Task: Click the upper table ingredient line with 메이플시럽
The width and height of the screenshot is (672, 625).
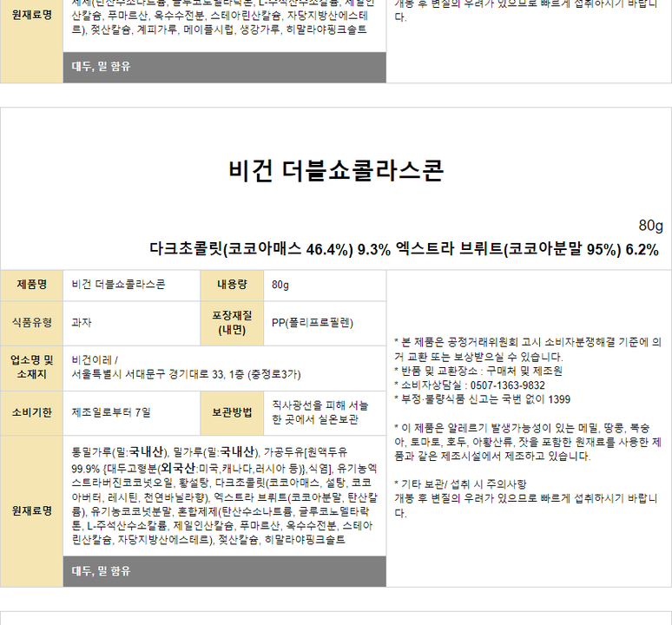Action: click(219, 30)
